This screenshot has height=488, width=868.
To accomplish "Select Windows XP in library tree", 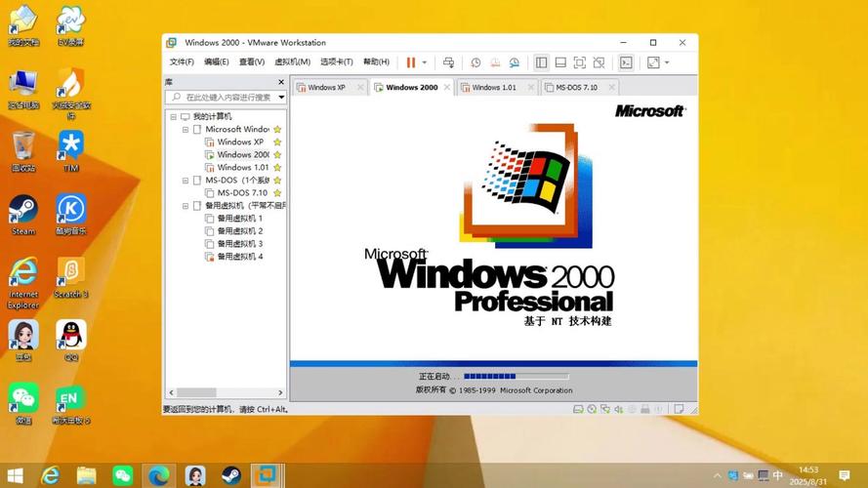I will (x=239, y=142).
